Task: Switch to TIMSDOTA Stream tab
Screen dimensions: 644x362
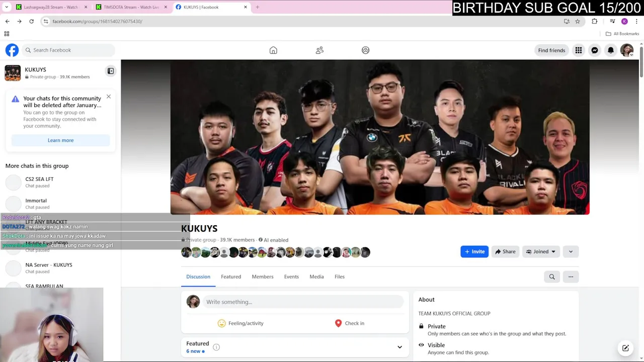Action: pyautogui.click(x=131, y=7)
